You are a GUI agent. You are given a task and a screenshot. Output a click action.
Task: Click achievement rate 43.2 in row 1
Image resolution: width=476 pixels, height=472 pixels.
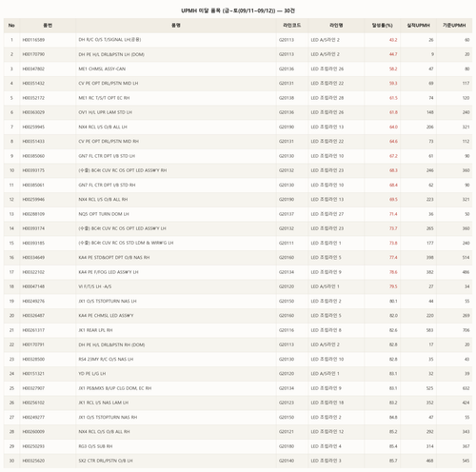[393, 40]
